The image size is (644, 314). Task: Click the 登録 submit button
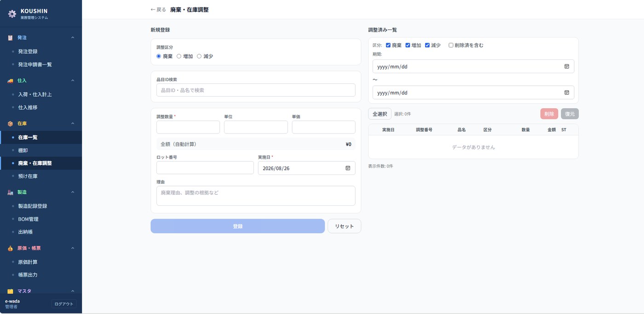pyautogui.click(x=238, y=226)
